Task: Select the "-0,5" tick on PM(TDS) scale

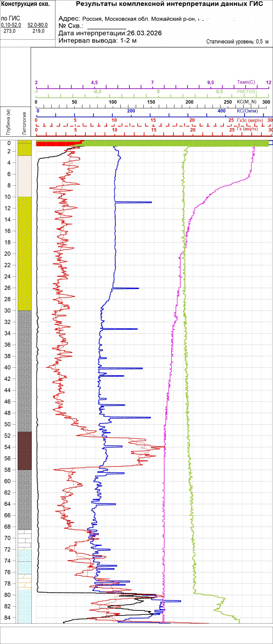Action: point(97,92)
